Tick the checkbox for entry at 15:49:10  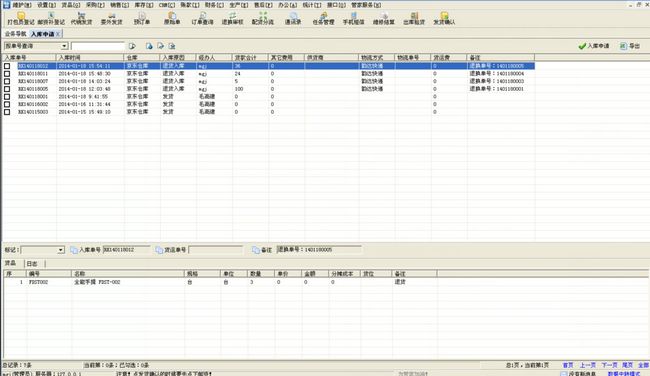pyautogui.click(x=7, y=112)
